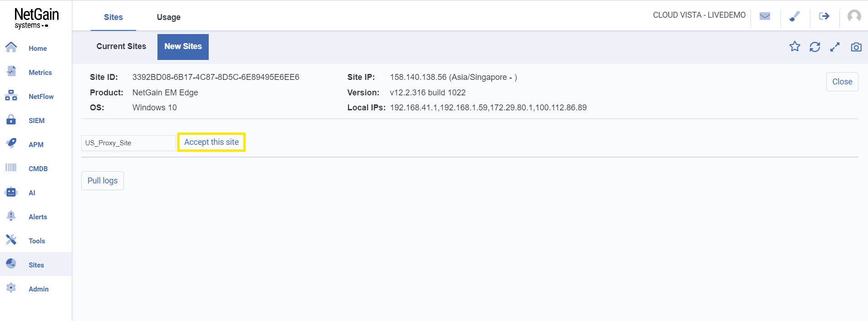The image size is (868, 321).
Task: Click the paintbrush theme icon
Action: coord(794,16)
